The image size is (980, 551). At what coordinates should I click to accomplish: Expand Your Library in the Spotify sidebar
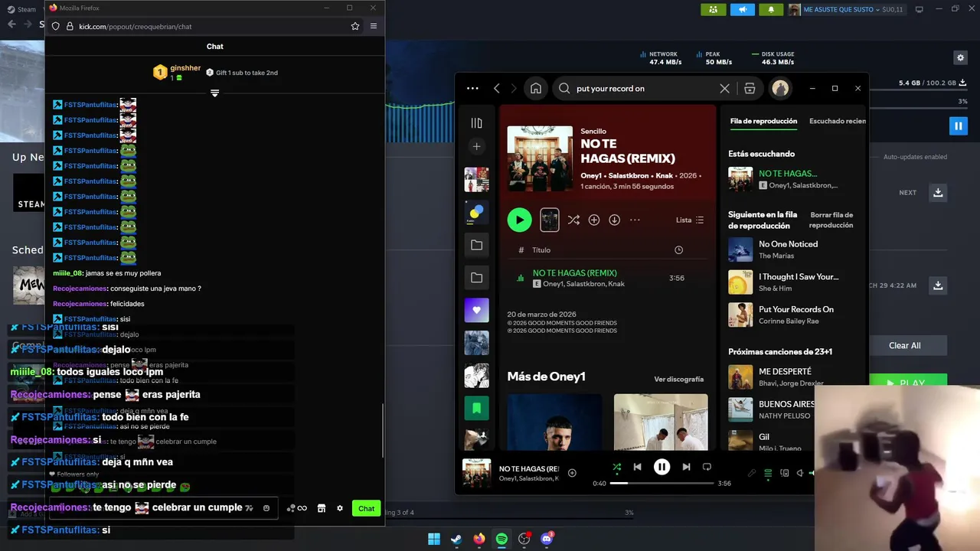(476, 122)
